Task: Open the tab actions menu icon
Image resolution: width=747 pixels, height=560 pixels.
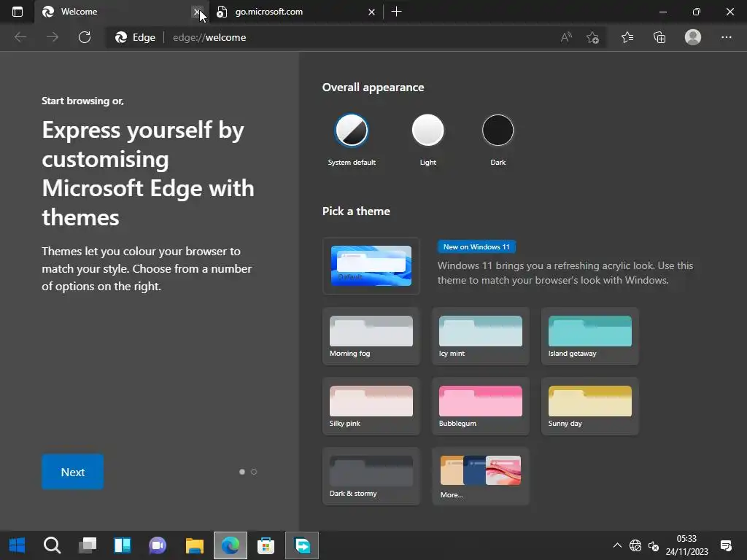Action: pos(18,12)
